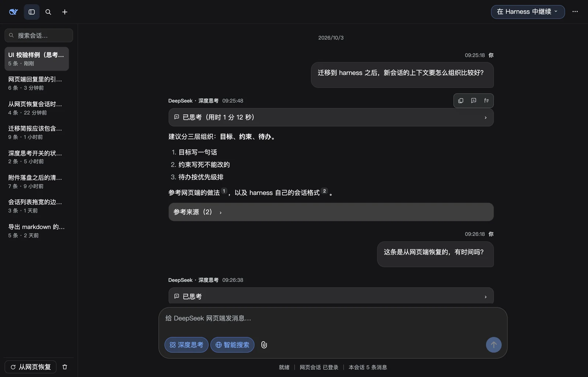Open conversation 网页端回复里的引…
Image resolution: width=588 pixels, height=377 pixels.
[x=37, y=83]
